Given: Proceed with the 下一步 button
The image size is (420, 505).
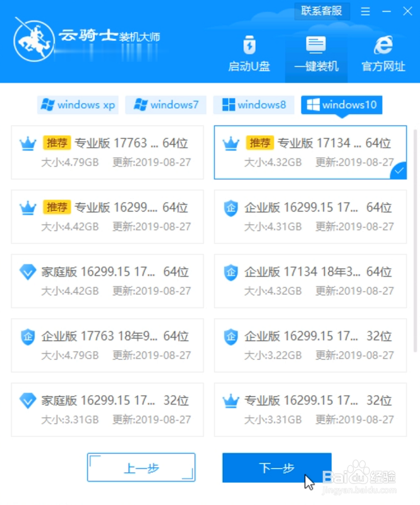Looking at the screenshot, I should click(x=277, y=468).
